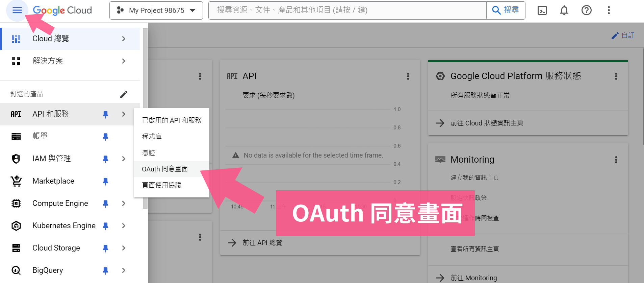Viewport: 644px width, 283px height.
Task: Activate Cloud Shell terminal icon
Action: coord(542,10)
